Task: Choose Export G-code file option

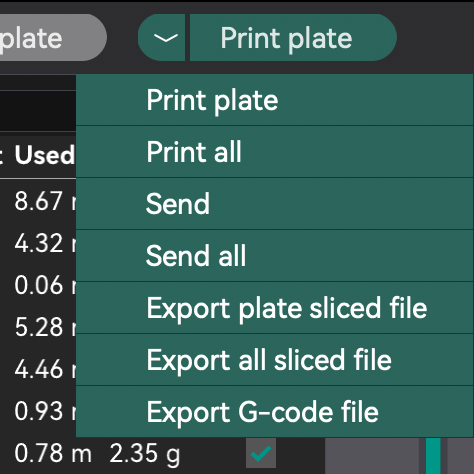Action: pyautogui.click(x=275, y=412)
